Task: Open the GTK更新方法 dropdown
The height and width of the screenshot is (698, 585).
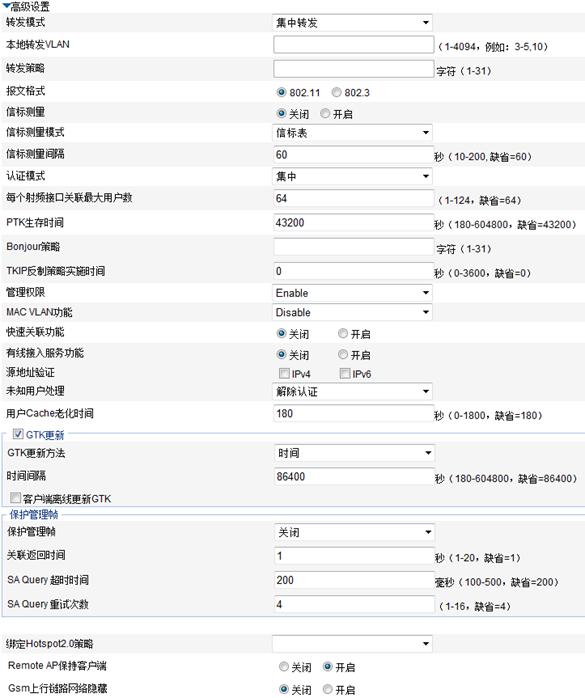Action: (354, 453)
